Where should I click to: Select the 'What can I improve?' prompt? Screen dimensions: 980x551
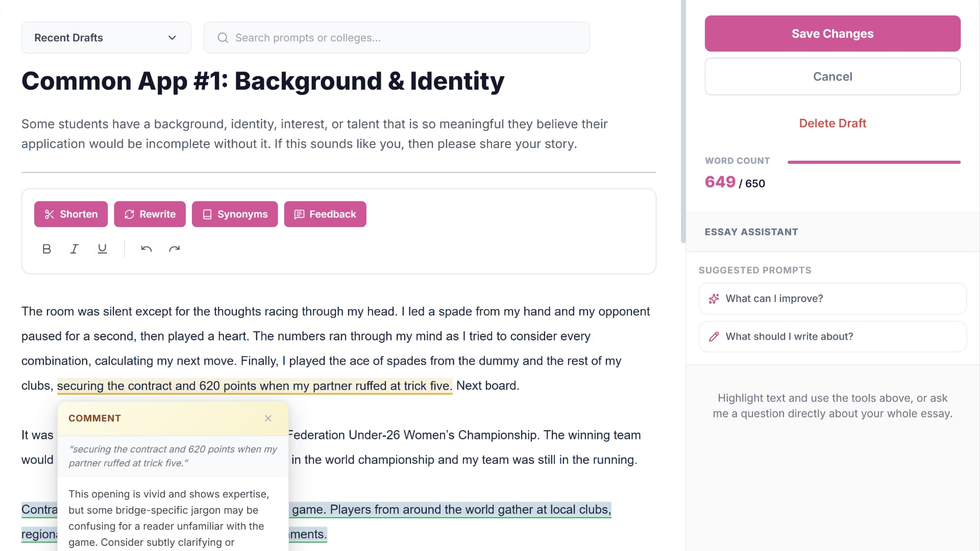[x=832, y=299]
